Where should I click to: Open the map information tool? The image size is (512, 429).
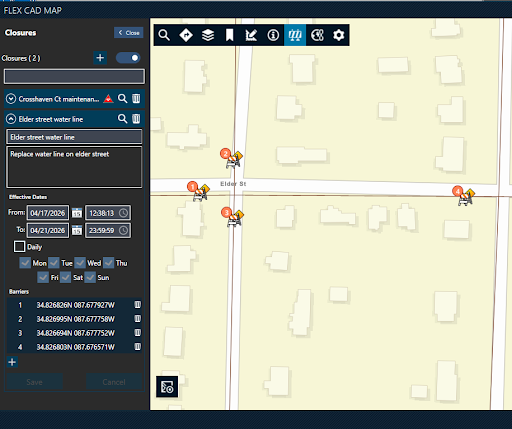[273, 35]
